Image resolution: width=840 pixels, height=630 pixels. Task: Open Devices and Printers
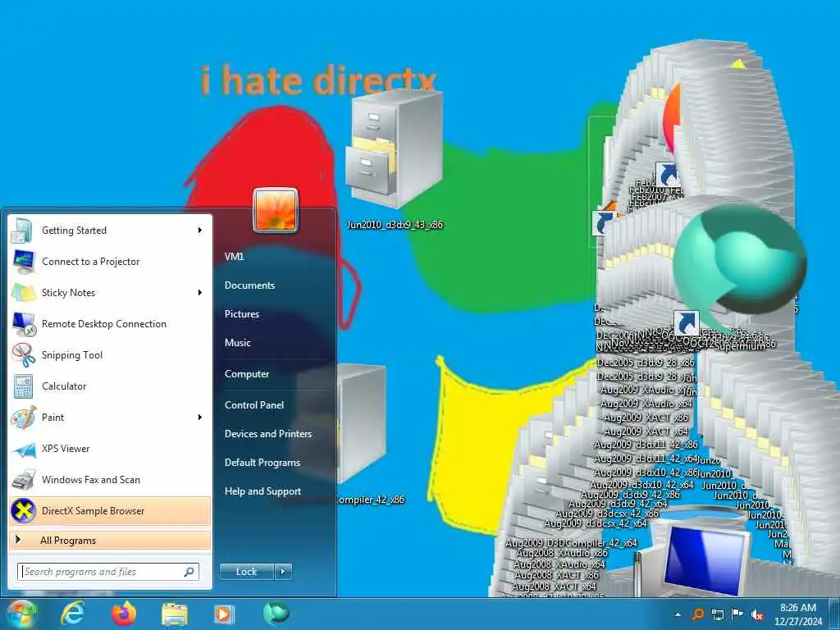click(268, 433)
